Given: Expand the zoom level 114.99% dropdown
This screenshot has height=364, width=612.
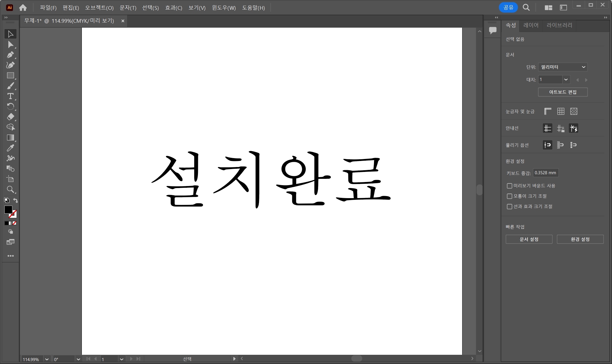Looking at the screenshot, I should point(47,359).
